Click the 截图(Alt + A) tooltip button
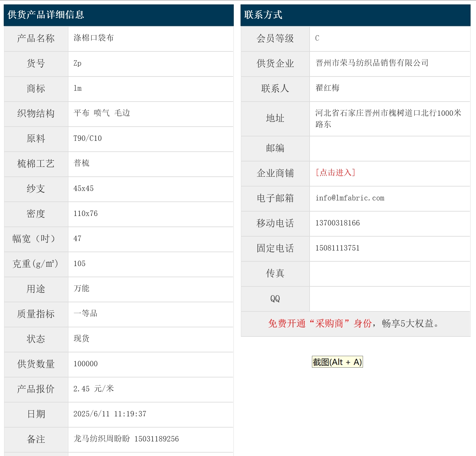The image size is (476, 456). click(337, 362)
